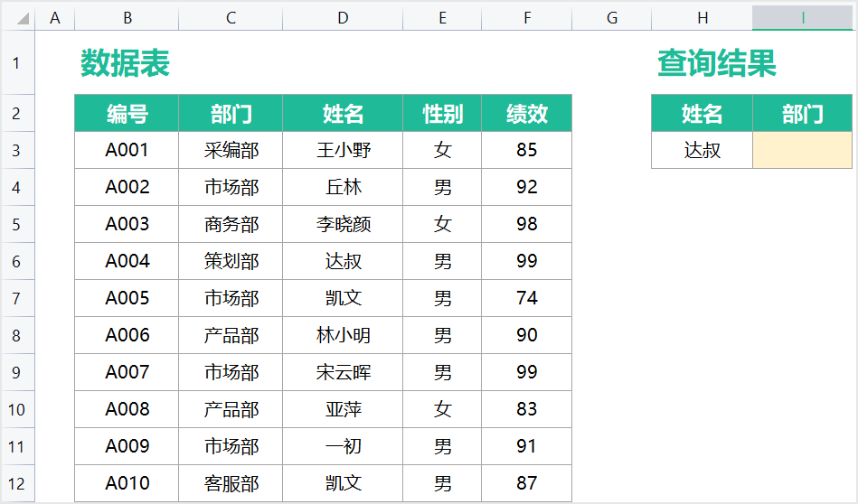
Task: Select row 6 header
Action: [x=17, y=261]
